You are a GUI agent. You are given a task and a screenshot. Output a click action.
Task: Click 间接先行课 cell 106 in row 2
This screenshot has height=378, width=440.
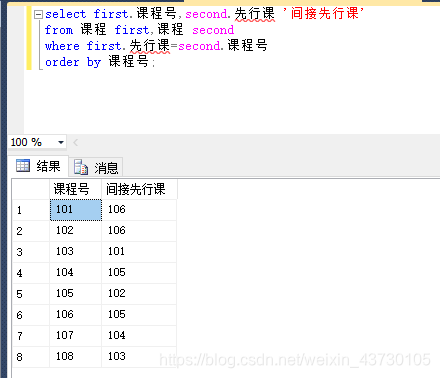tap(139, 231)
